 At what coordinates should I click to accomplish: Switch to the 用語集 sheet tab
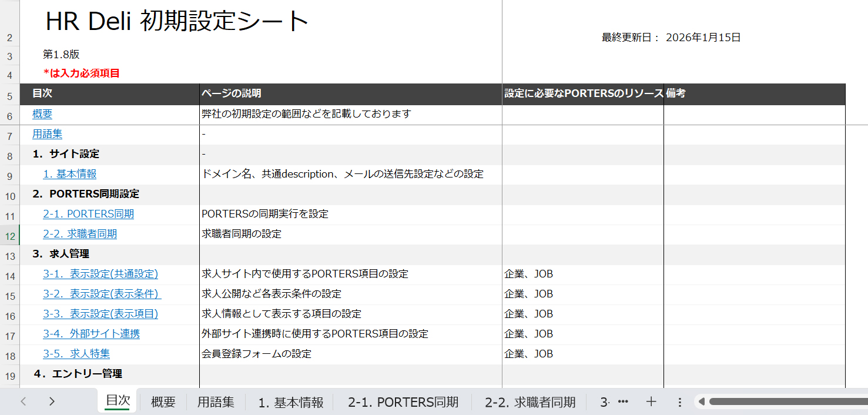click(x=215, y=402)
